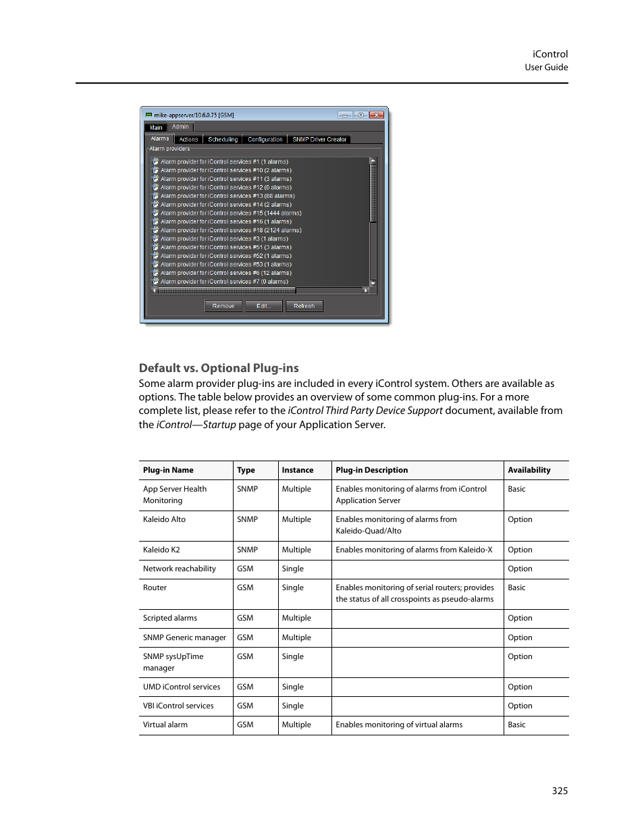Open the Scheduling sub-tab
Screen dimensions: 644x834
point(223,140)
